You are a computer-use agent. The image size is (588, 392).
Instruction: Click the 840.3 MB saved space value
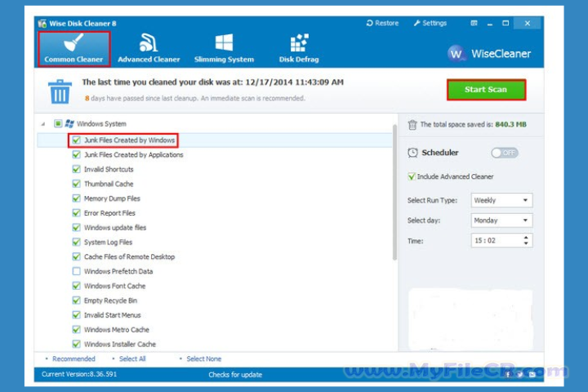pyautogui.click(x=510, y=124)
